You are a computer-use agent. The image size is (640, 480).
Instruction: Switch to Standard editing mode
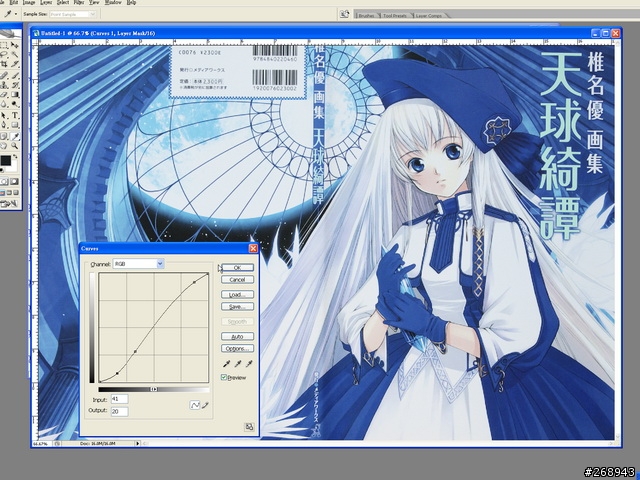tap(4, 181)
